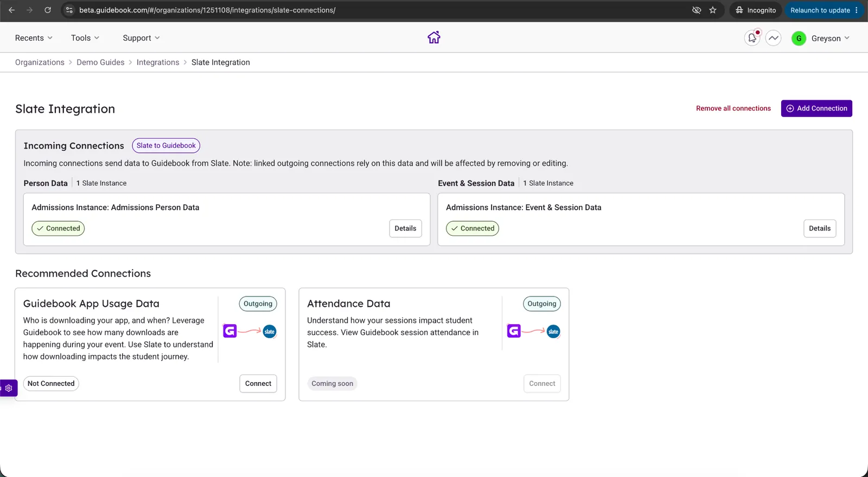Click Connected status under Event & Session Data
Screen dimensions: 868x477
coord(473,228)
